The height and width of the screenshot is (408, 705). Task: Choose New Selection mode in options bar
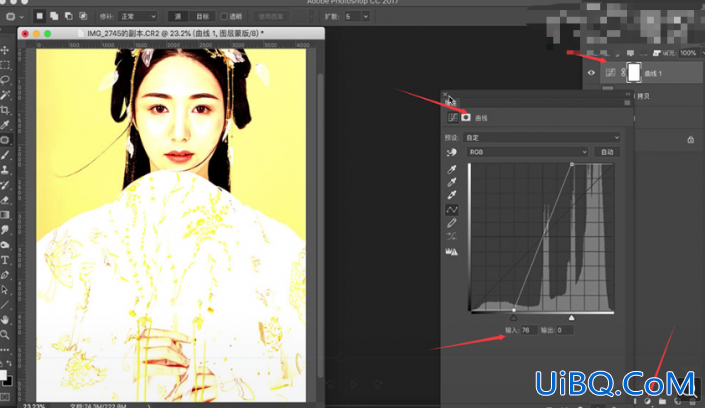[x=40, y=16]
